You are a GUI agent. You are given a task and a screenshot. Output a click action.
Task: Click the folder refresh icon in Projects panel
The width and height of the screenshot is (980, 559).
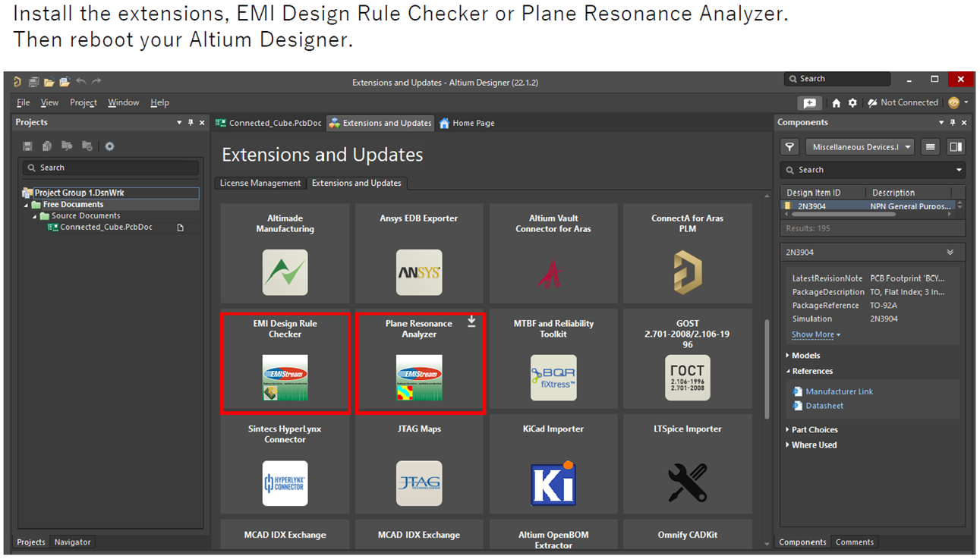pos(87,146)
